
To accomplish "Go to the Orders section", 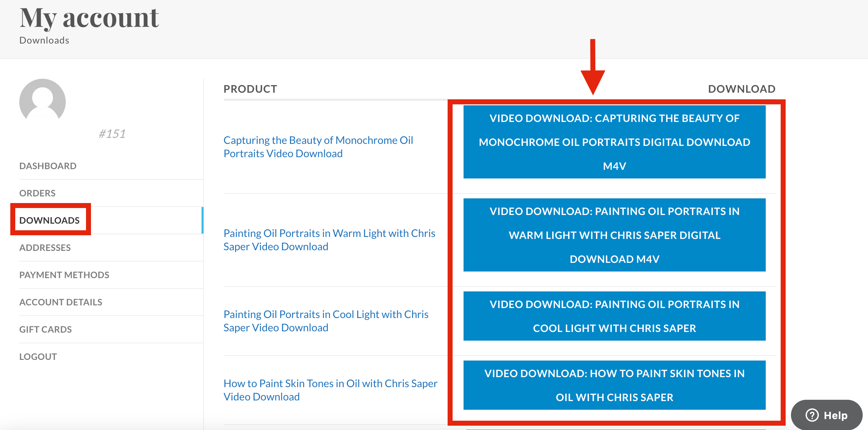I will (x=38, y=193).
